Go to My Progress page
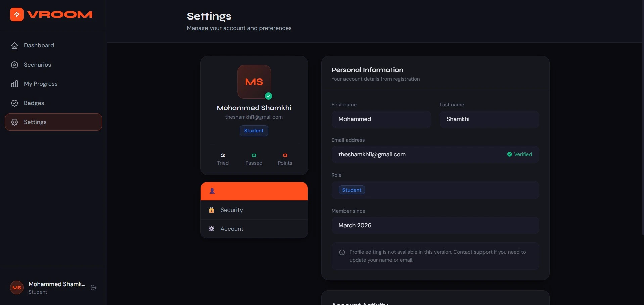The width and height of the screenshot is (644, 305). [x=41, y=84]
